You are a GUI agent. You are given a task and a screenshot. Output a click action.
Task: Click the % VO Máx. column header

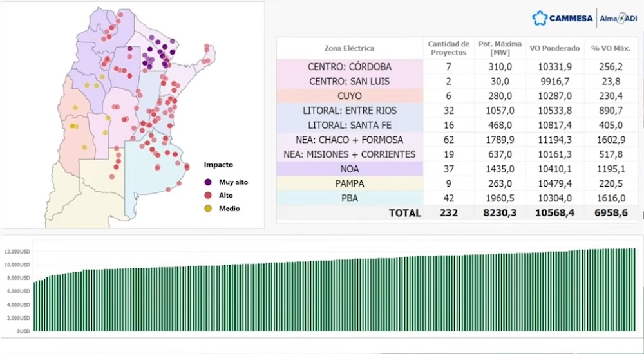coord(611,48)
